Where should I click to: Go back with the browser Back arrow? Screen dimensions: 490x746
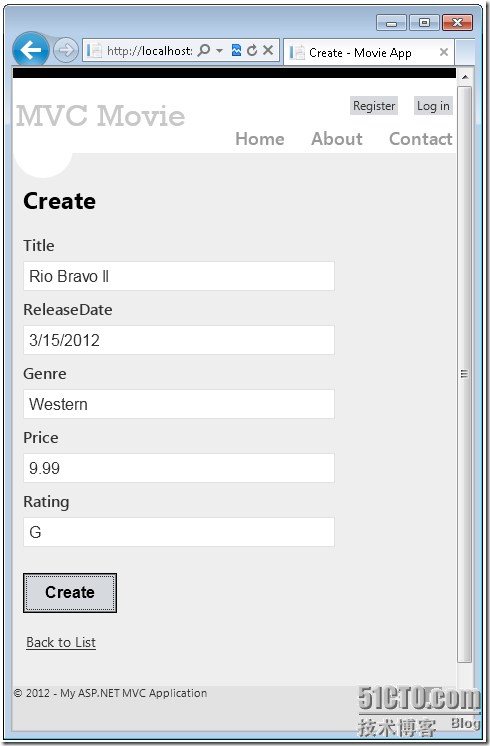coord(31,49)
